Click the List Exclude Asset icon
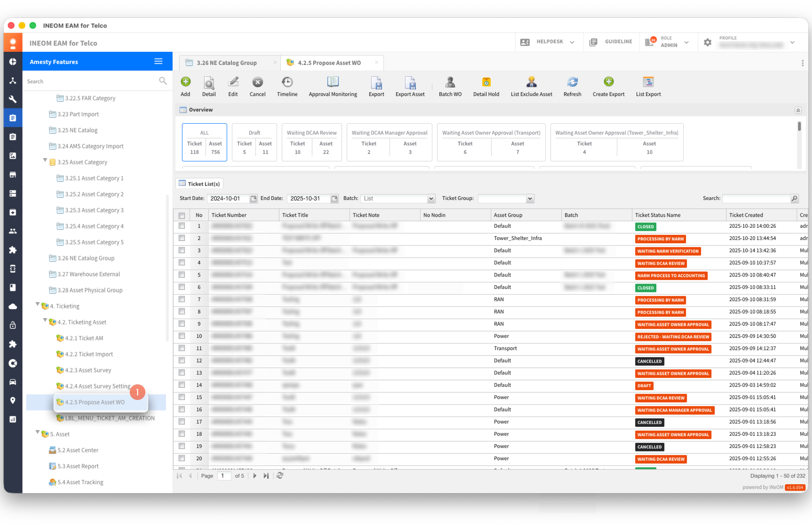The image size is (812, 528). (x=531, y=82)
